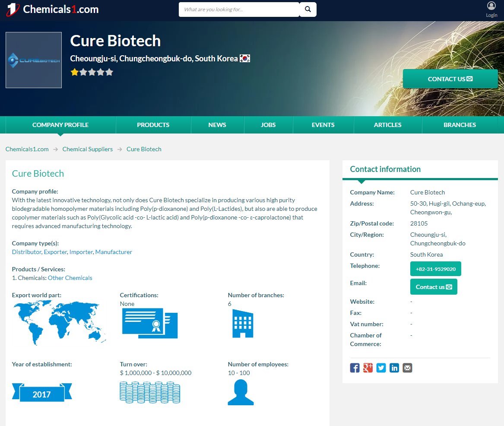Open the Other Chemicals link
The width and height of the screenshot is (504, 426).
tap(70, 278)
